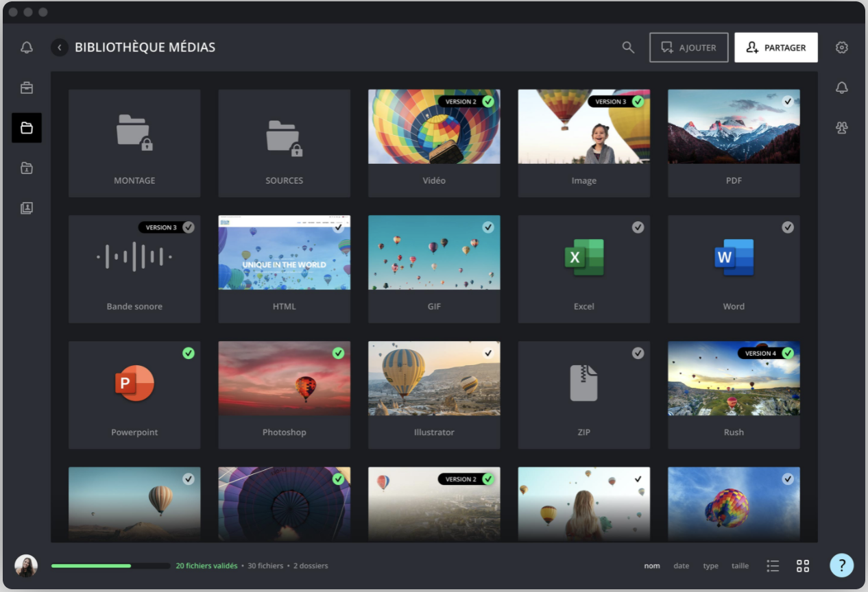Open the search icon in the header
868x592 pixels.
point(628,47)
